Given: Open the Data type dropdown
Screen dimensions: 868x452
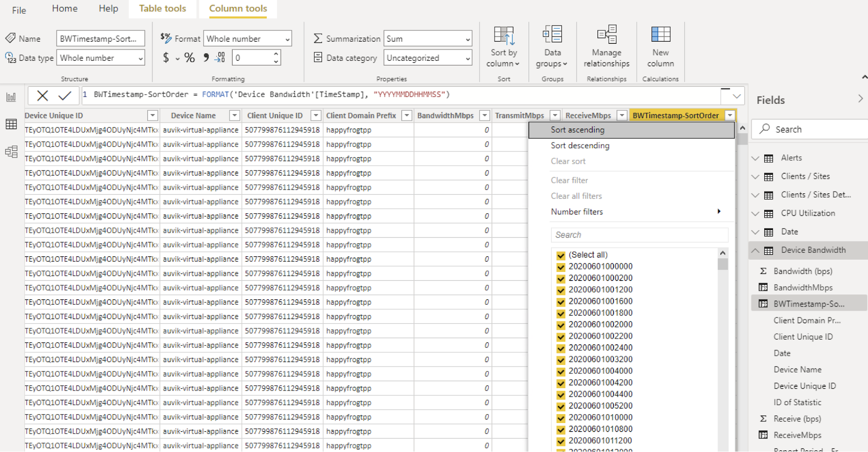Looking at the screenshot, I should (x=100, y=58).
